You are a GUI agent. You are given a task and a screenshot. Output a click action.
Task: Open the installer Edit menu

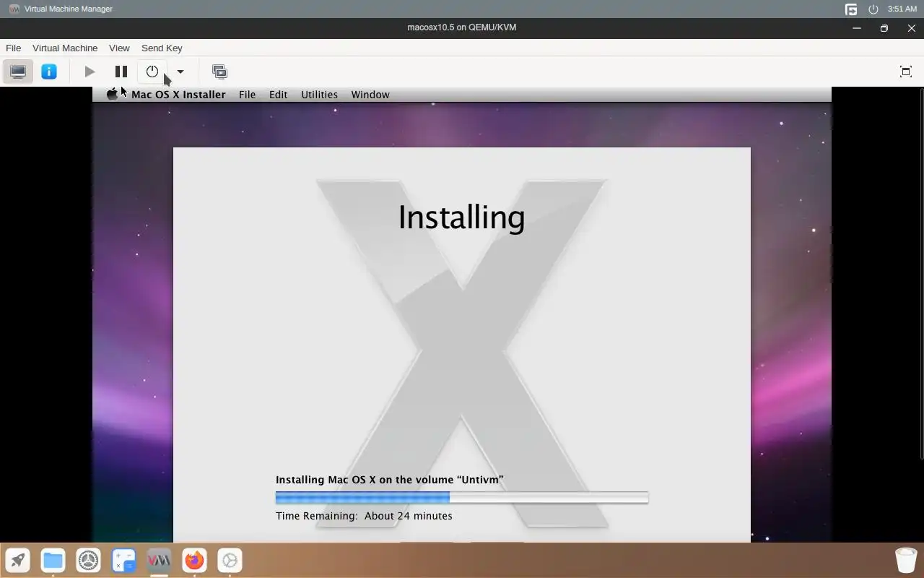click(x=278, y=95)
